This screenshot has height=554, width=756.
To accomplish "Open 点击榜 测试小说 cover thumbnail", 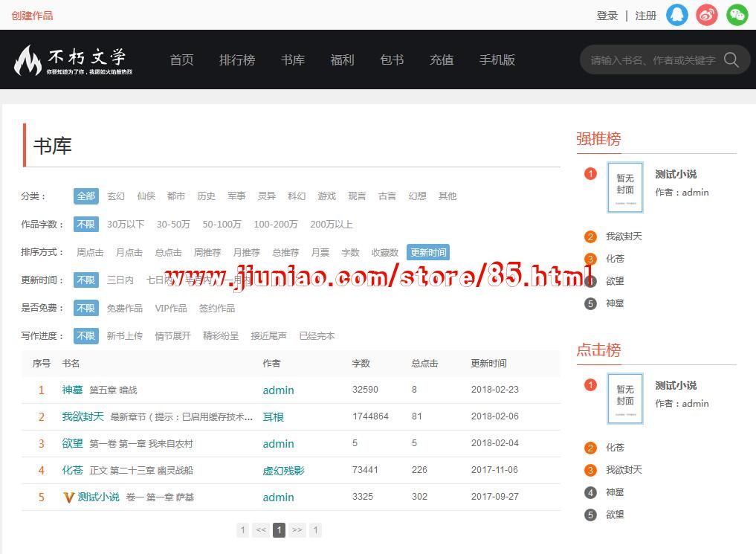I will tap(624, 399).
